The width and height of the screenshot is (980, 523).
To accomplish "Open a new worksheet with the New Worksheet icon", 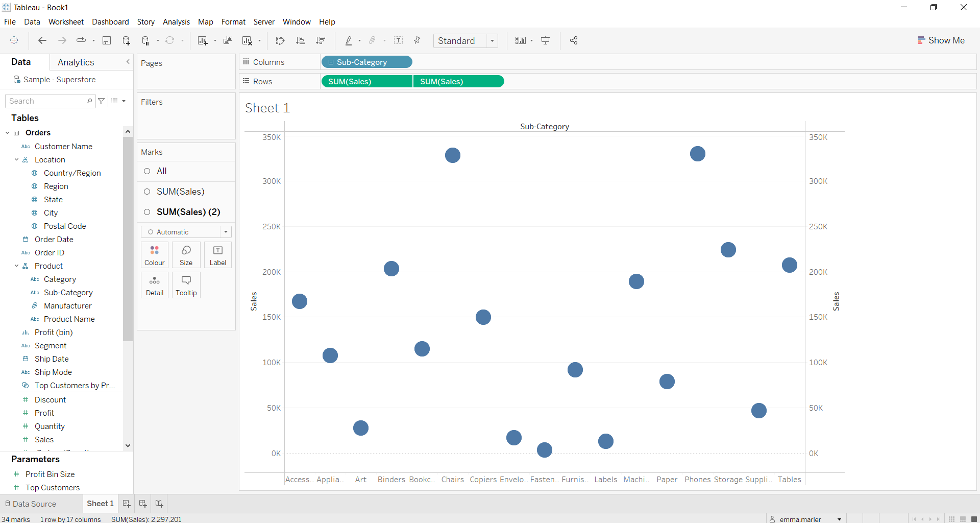I will (x=203, y=40).
